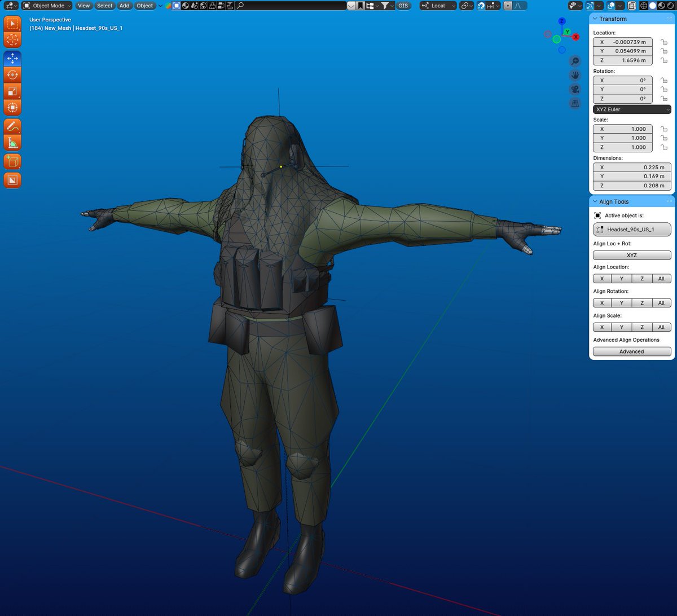Toggle X-ray mode
The height and width of the screenshot is (616, 677).
point(632,6)
